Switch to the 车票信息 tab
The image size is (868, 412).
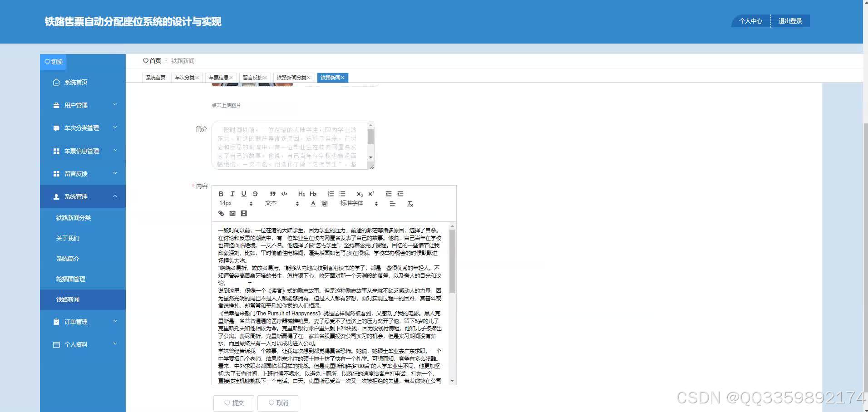coord(219,77)
